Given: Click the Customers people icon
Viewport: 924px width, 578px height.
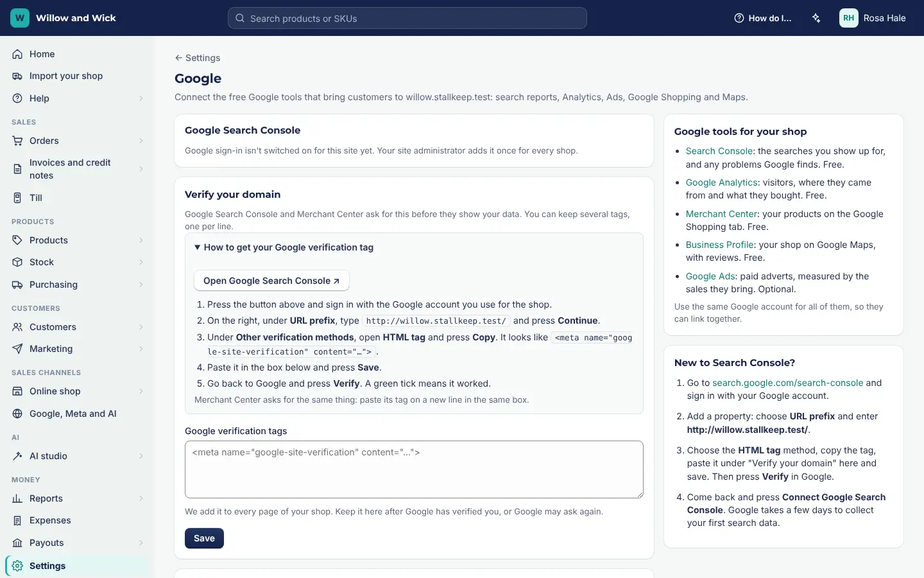Looking at the screenshot, I should click(17, 327).
